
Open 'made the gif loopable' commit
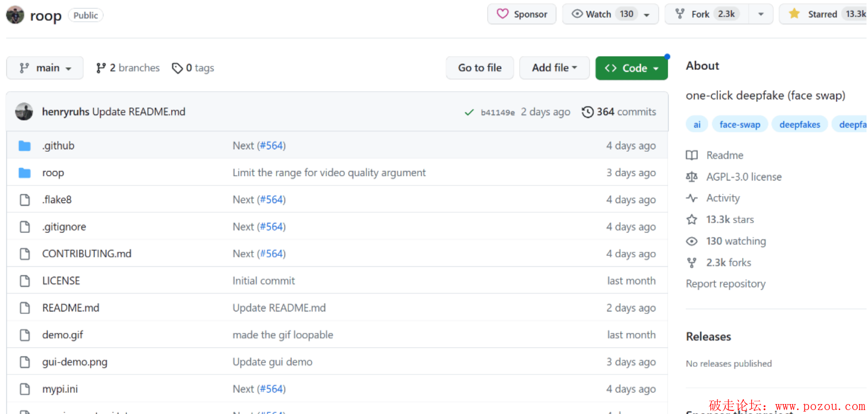(283, 335)
